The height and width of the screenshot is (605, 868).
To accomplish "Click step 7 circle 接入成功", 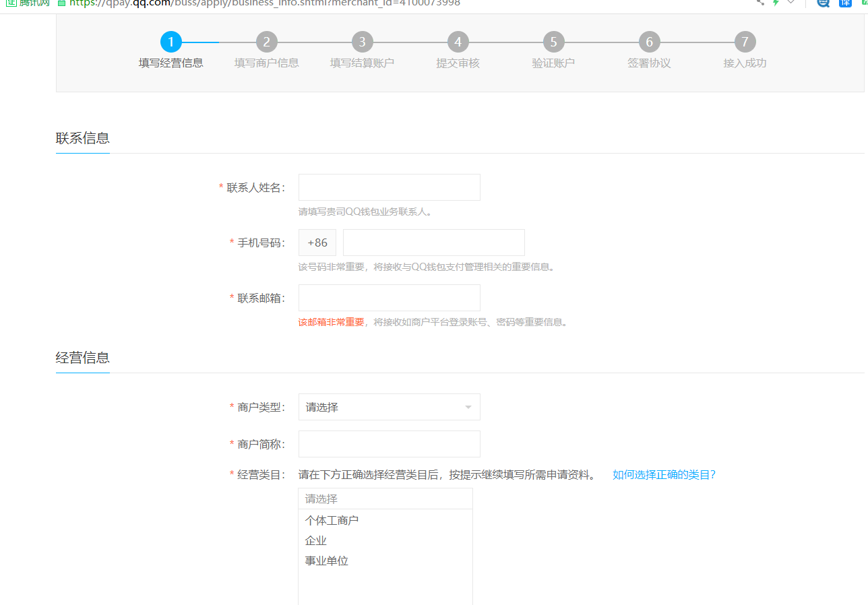I will 745,42.
